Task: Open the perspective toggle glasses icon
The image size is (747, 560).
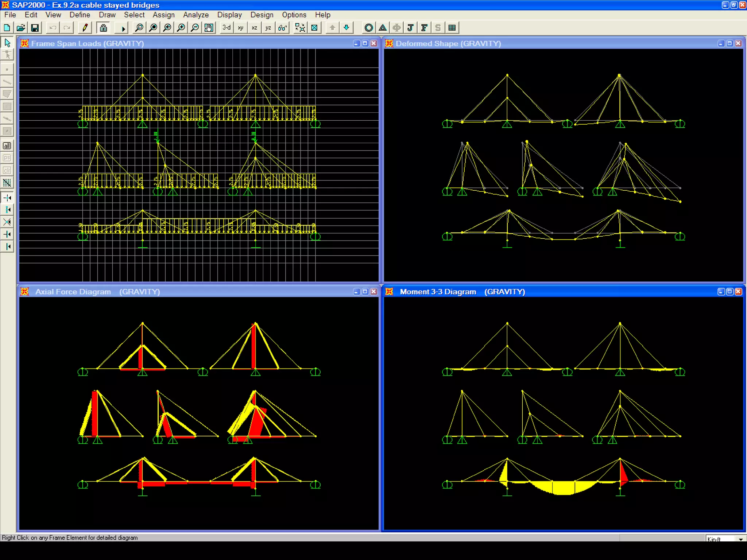Action: (282, 28)
